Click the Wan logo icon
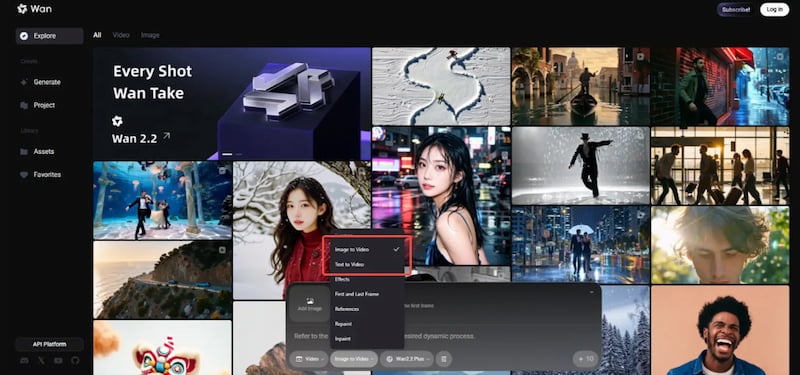The height and width of the screenshot is (375, 800). (x=22, y=9)
